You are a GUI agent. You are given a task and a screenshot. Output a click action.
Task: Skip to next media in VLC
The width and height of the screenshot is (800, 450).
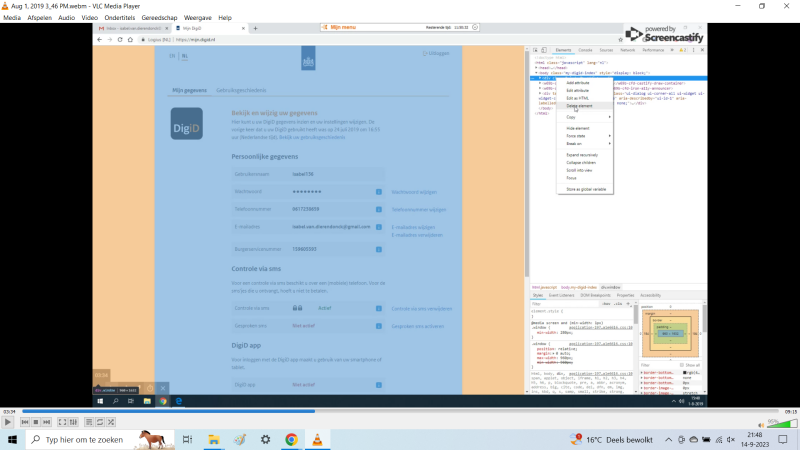pos(46,423)
